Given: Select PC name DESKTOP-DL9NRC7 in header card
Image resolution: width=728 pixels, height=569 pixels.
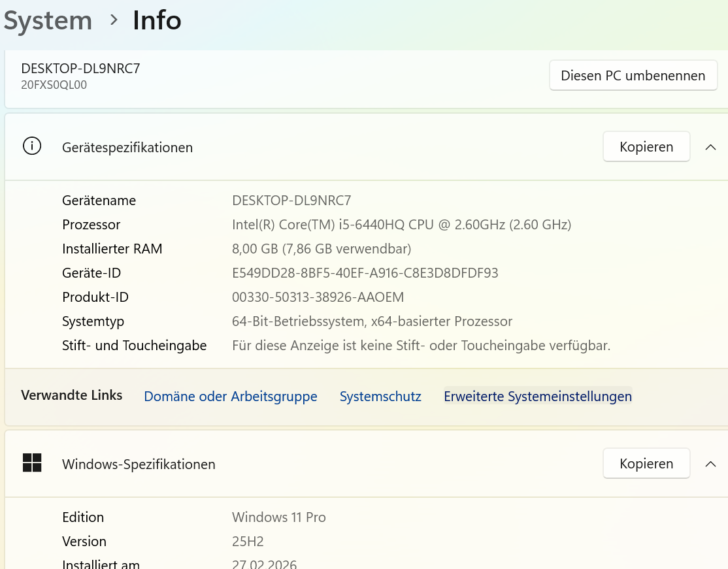Looking at the screenshot, I should [x=80, y=68].
